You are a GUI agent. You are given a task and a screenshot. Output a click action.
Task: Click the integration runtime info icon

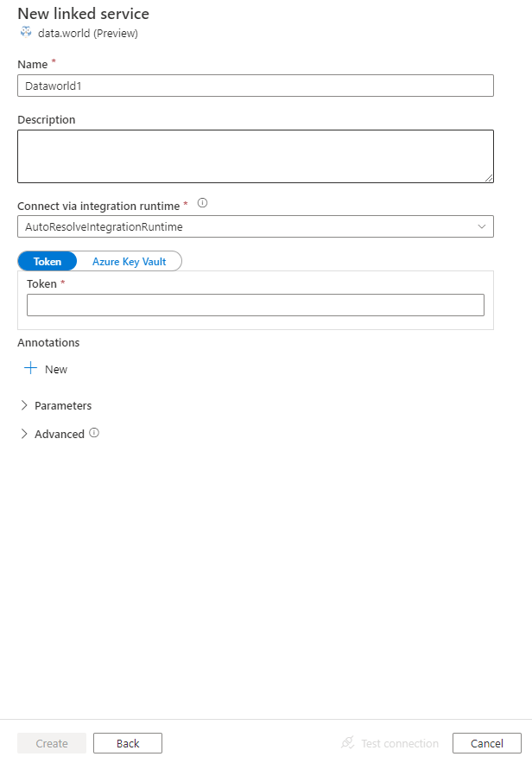201,202
